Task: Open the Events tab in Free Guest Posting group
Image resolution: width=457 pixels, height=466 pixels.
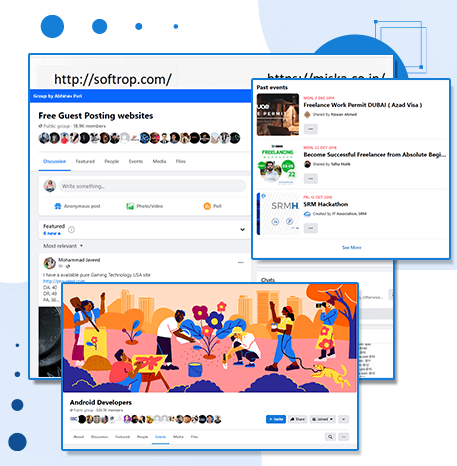Action: (x=136, y=161)
